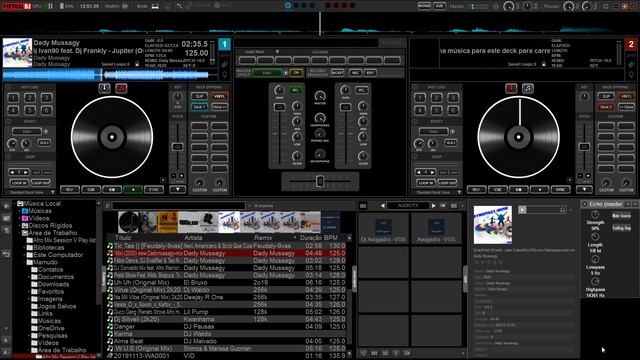
Task: Click REV on the left deck
Action: pos(69,189)
